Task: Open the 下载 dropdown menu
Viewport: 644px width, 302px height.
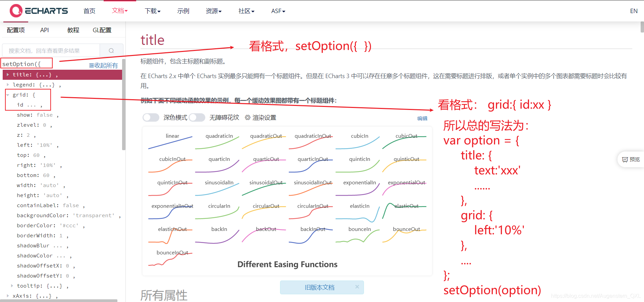Action: coord(153,11)
